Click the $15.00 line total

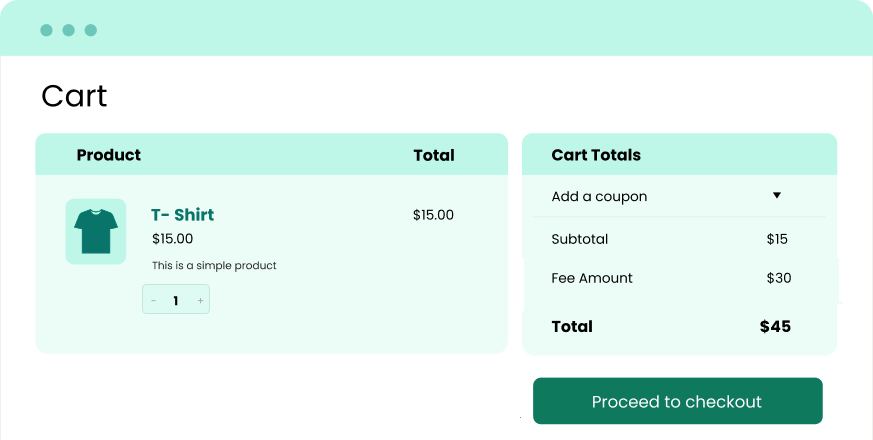[433, 215]
